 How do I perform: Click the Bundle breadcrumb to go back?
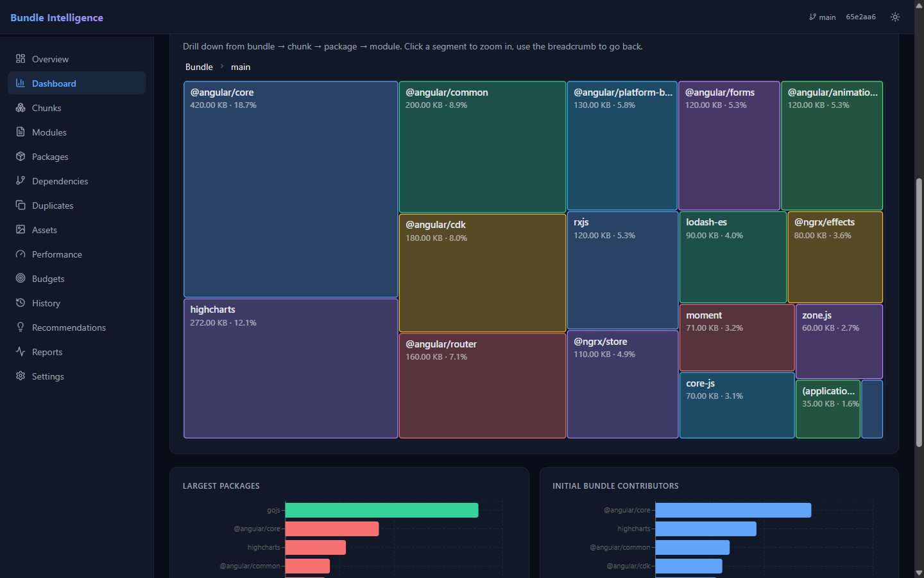(x=199, y=67)
